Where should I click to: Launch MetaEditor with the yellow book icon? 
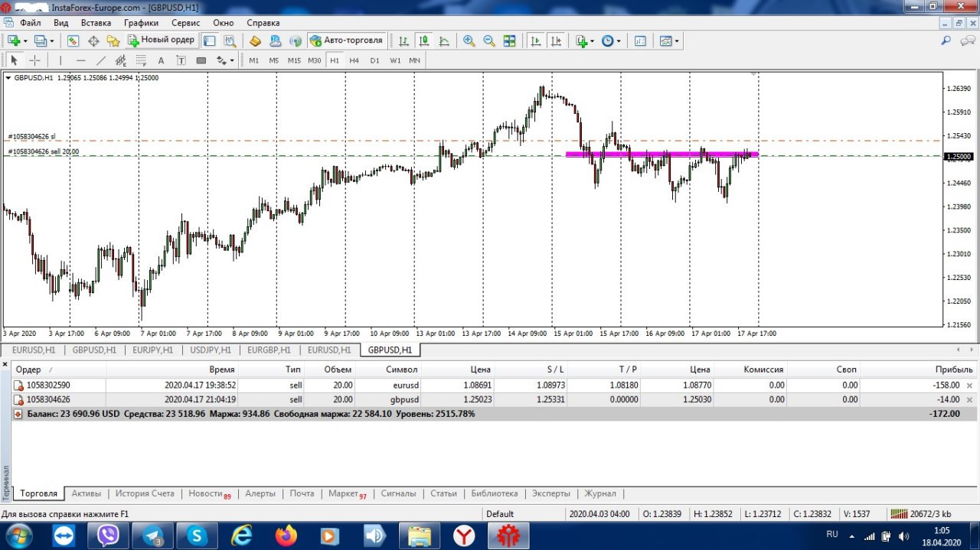(x=255, y=41)
